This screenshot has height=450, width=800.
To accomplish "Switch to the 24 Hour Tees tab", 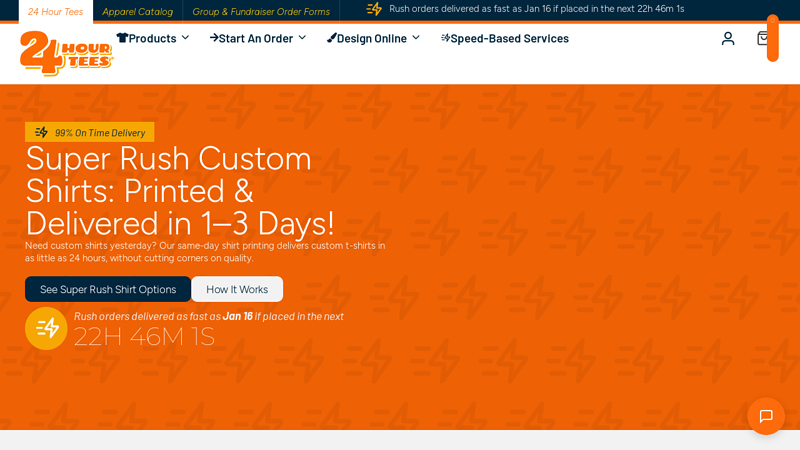I will pyautogui.click(x=56, y=12).
